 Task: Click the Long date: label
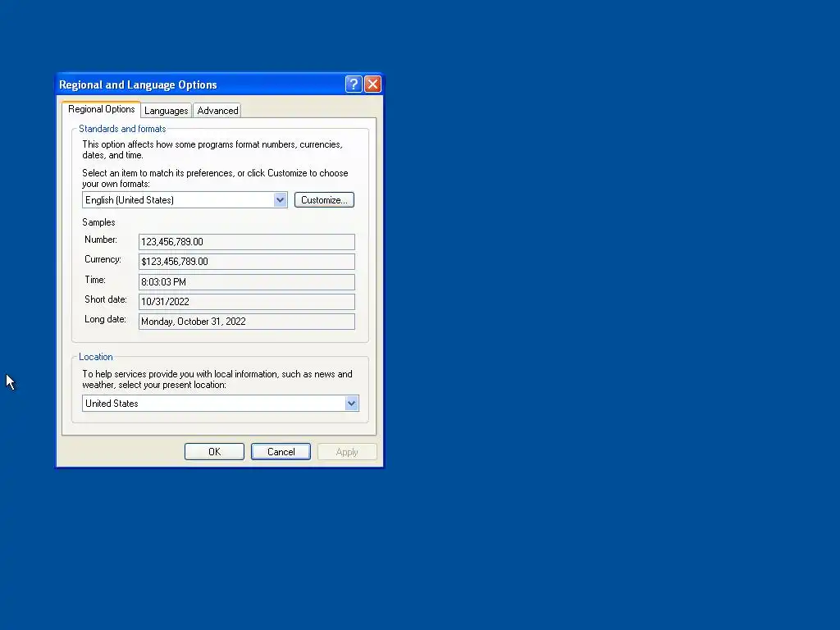(x=105, y=319)
